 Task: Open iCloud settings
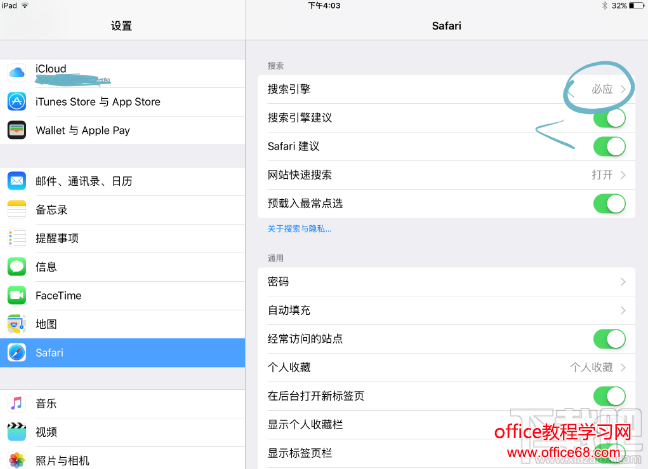coord(123,73)
